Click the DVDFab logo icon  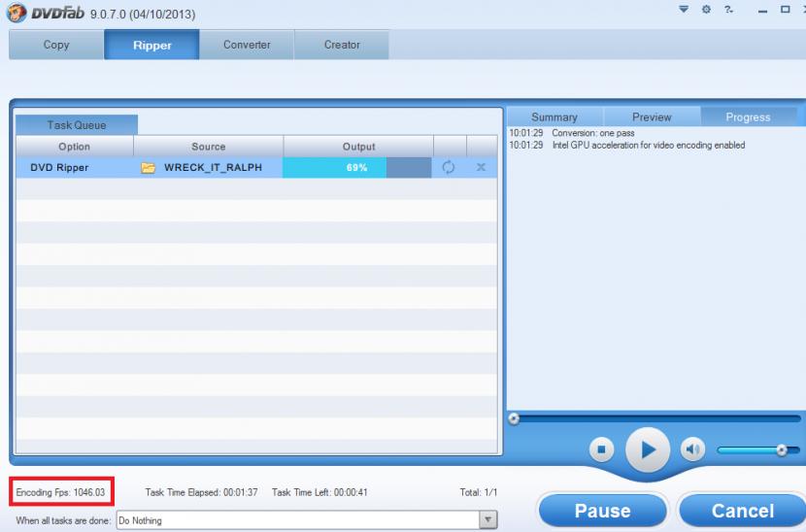point(17,13)
